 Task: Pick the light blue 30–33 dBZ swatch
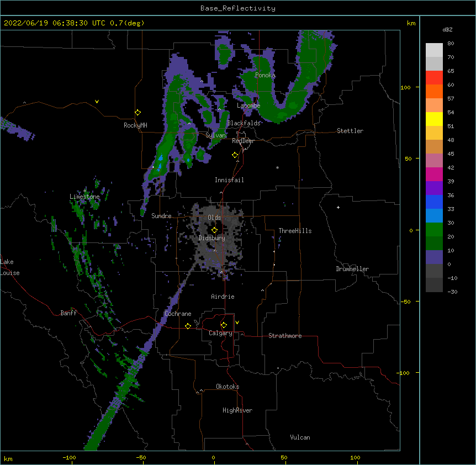point(434,216)
